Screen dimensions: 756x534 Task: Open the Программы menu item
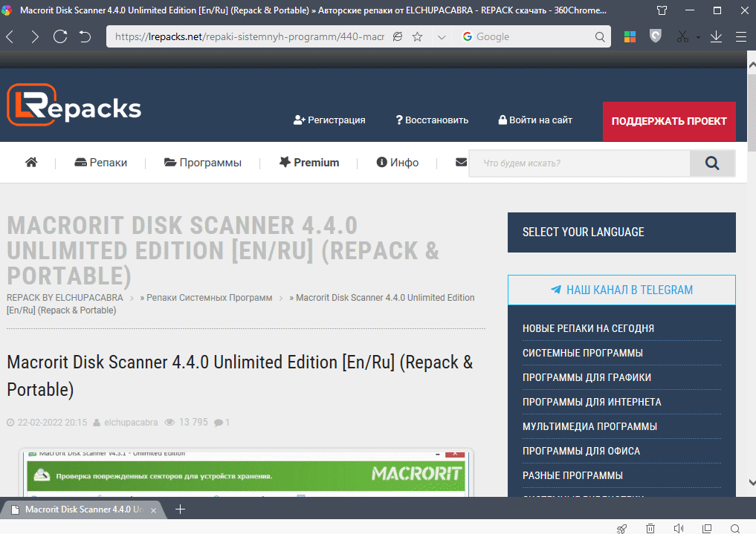pos(202,162)
